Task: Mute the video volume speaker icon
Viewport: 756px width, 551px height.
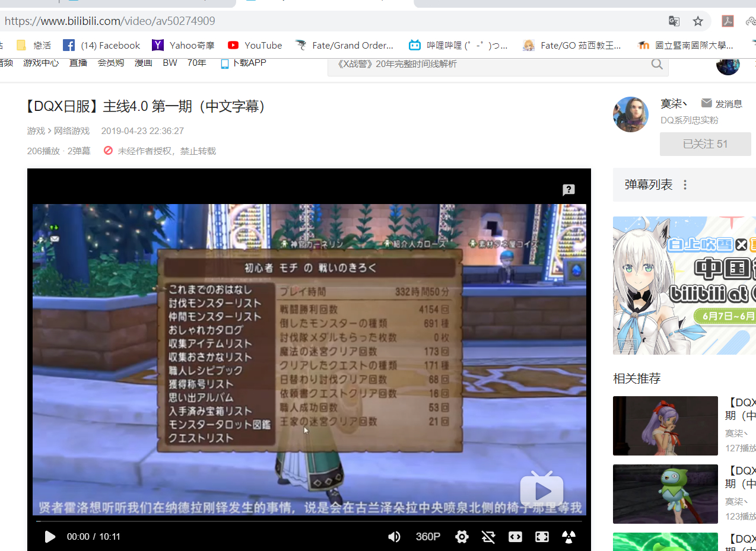Action: [x=394, y=537]
